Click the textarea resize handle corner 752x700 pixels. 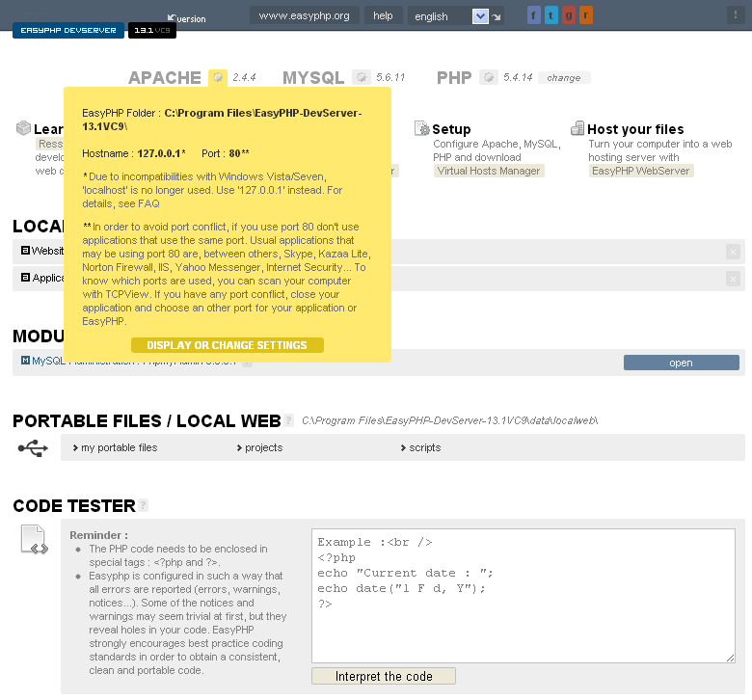[731, 659]
